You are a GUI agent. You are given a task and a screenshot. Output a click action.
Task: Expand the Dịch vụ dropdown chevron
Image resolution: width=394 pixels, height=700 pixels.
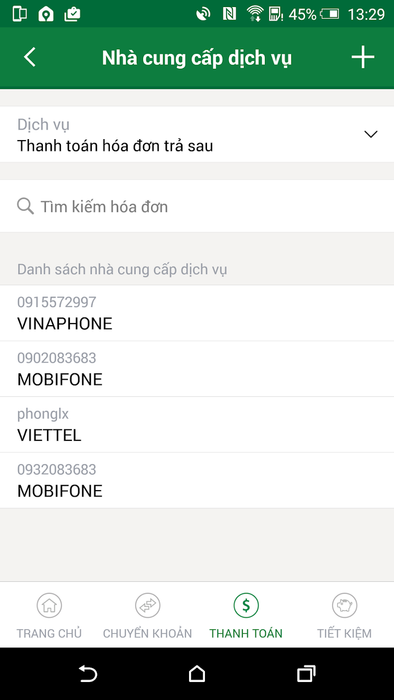371,134
